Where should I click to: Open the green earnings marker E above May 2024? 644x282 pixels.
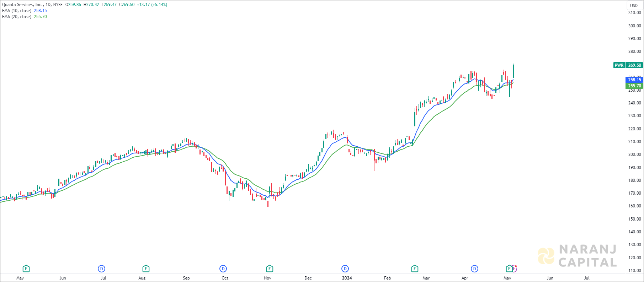tap(509, 269)
